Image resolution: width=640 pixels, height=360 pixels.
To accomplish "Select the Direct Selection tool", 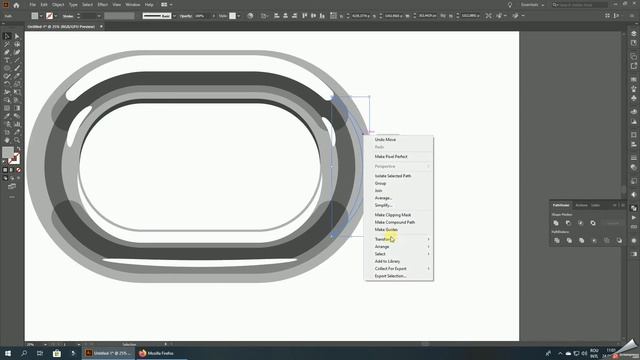I will tap(17, 36).
